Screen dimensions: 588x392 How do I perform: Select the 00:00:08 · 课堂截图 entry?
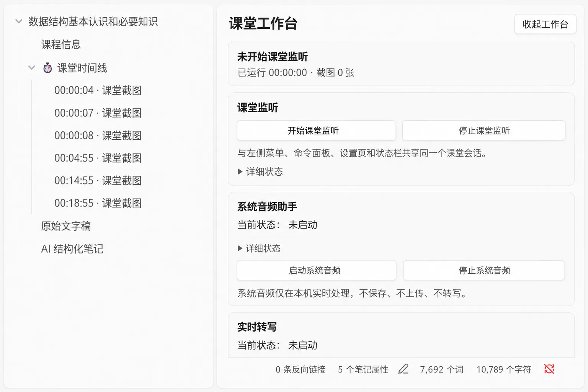pyautogui.click(x=98, y=136)
